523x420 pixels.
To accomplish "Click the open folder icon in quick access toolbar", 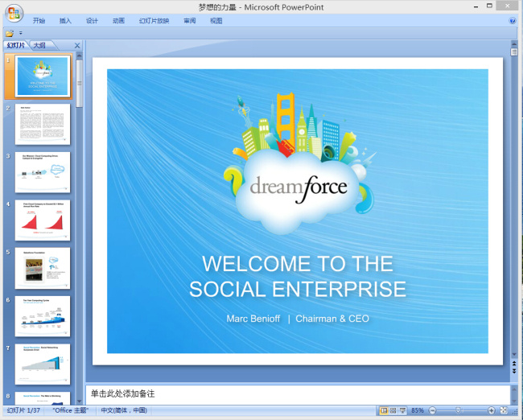I will pos(10,33).
